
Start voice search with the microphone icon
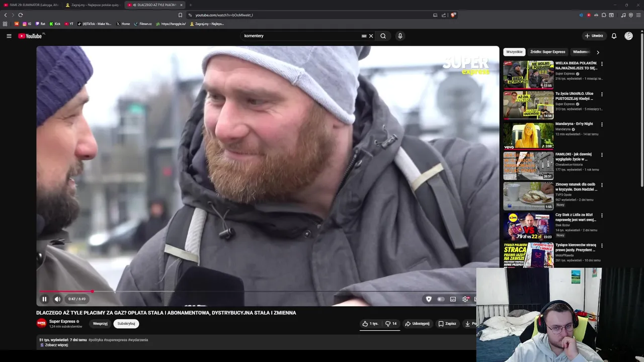pos(400,36)
